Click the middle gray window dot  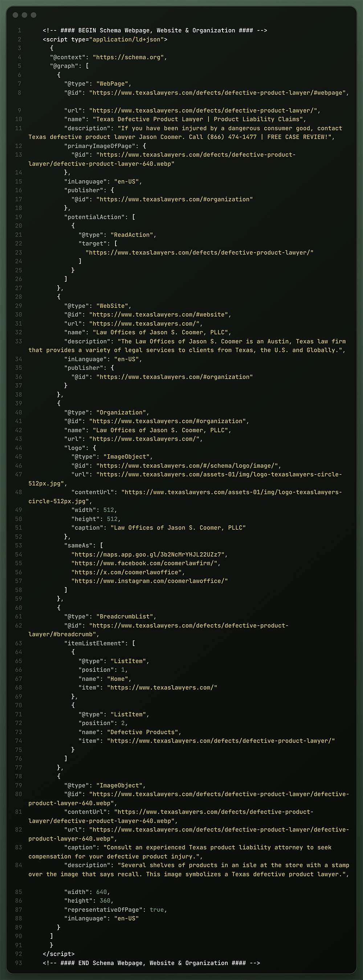pyautogui.click(x=24, y=15)
